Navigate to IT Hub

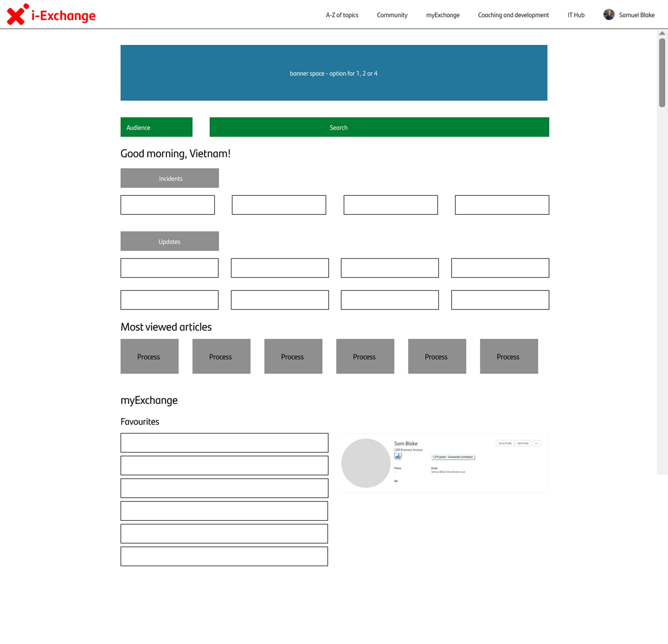(x=576, y=15)
